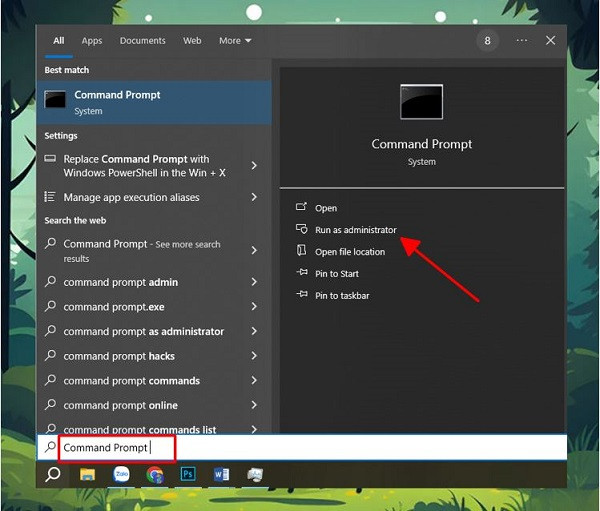Select suggestion command prompt hacks
600x511 pixels.
(x=119, y=356)
